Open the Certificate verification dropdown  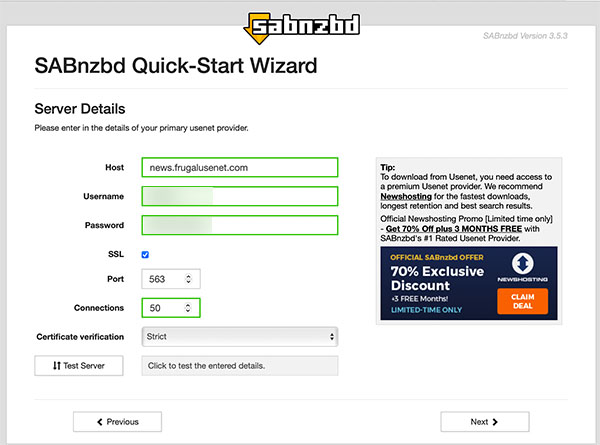click(x=240, y=337)
